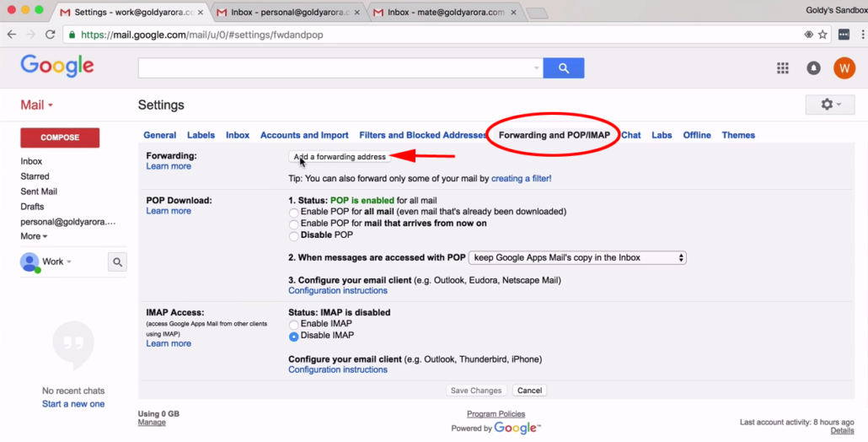This screenshot has width=868, height=442.
Task: Open the Program Policies link
Action: pyautogui.click(x=496, y=414)
